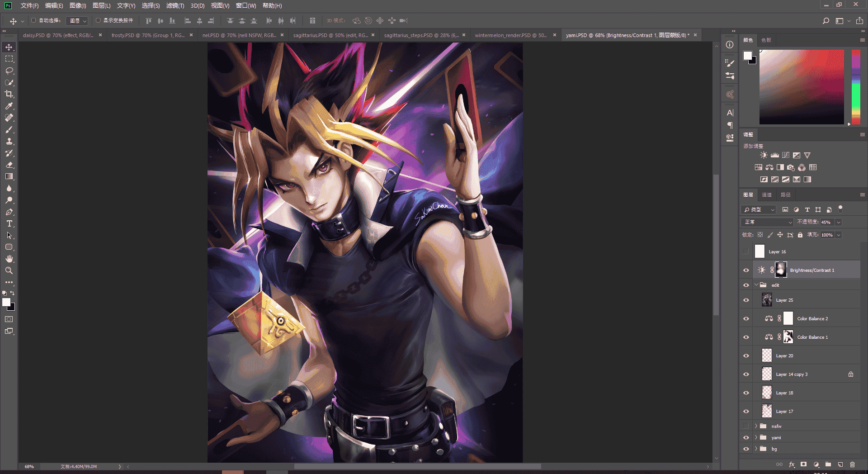
Task: Delete layer using the trash icon
Action: pyautogui.click(x=853, y=464)
